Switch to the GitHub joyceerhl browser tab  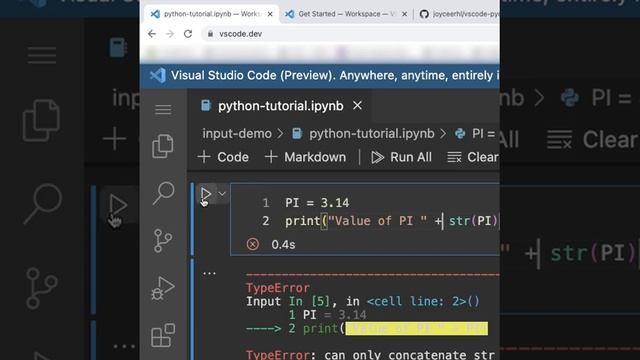[x=459, y=14]
